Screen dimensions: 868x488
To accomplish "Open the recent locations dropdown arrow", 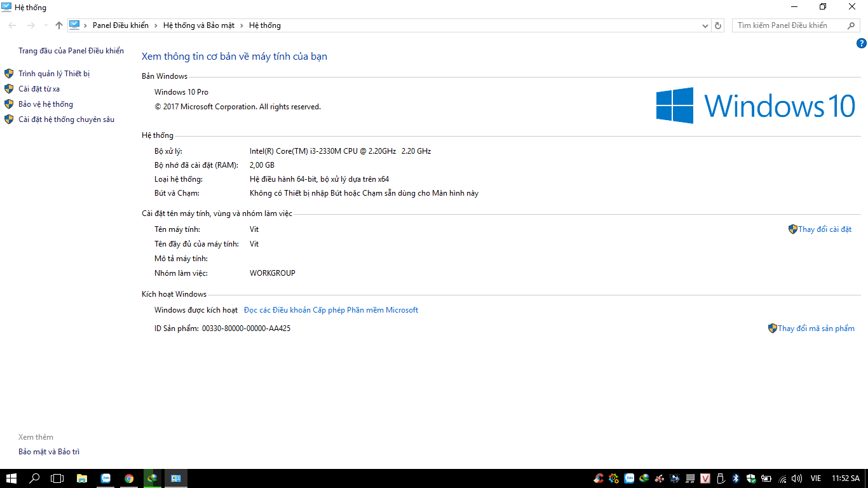I will (x=46, y=25).
